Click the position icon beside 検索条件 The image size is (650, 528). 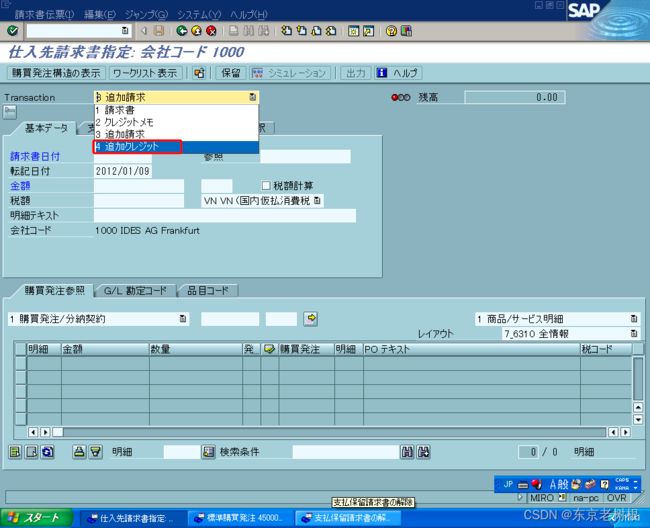[x=208, y=452]
